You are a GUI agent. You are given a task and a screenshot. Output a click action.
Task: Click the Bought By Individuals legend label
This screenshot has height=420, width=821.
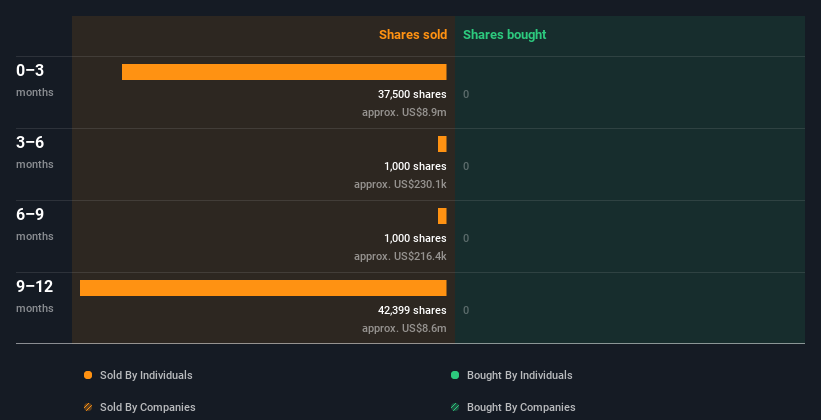519,375
